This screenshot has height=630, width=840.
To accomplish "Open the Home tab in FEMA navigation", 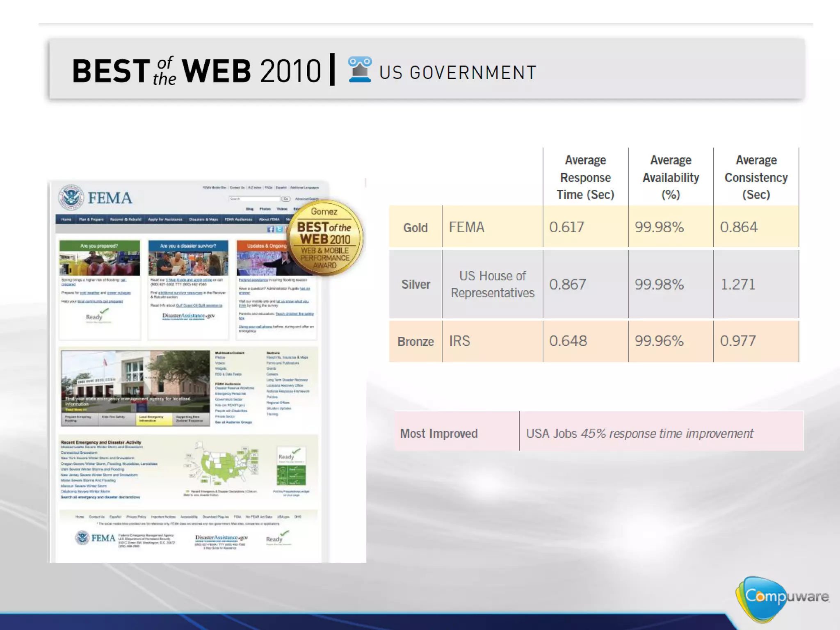I will [x=66, y=219].
